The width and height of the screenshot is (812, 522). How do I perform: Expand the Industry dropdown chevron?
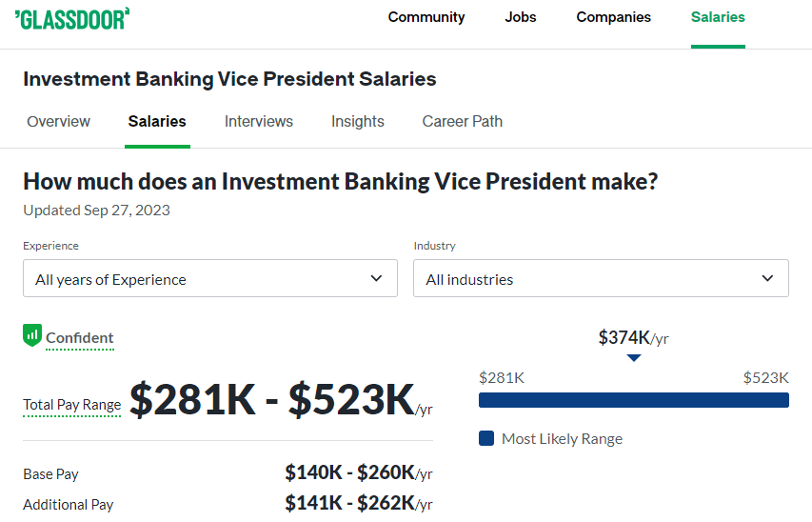click(x=767, y=278)
